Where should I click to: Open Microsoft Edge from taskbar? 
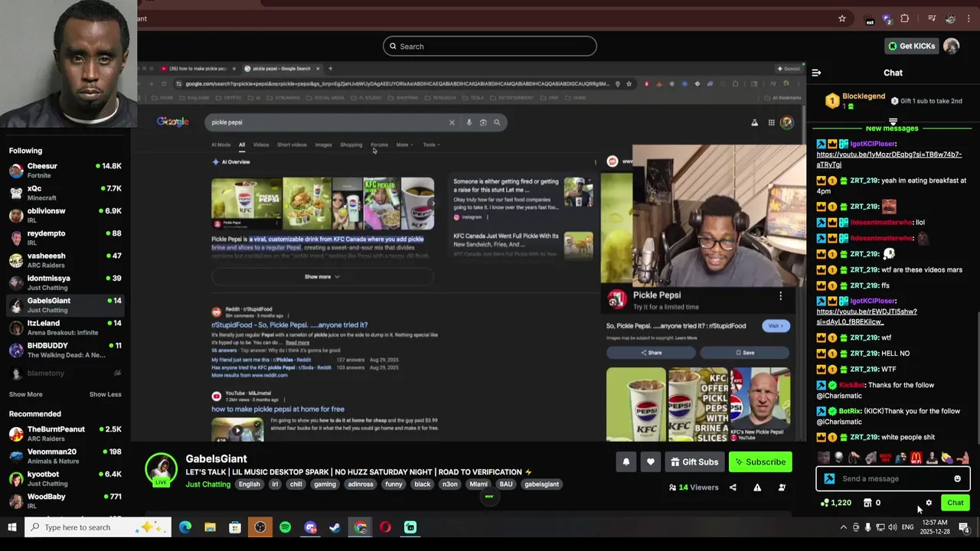click(185, 527)
